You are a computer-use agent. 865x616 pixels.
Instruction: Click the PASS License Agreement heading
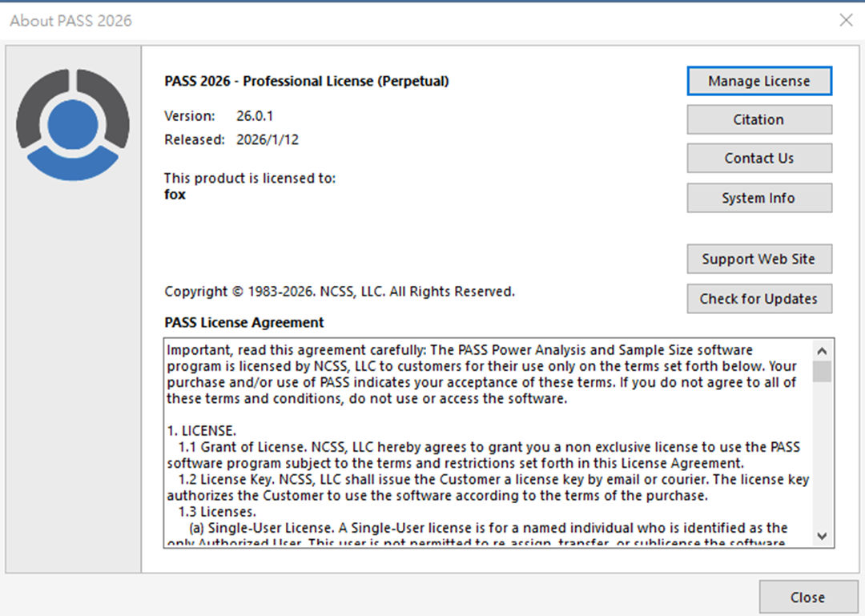(243, 322)
